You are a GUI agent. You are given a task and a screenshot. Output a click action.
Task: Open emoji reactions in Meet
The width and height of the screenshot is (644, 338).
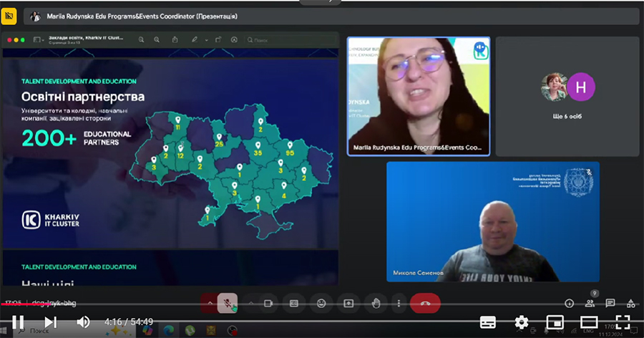point(321,304)
